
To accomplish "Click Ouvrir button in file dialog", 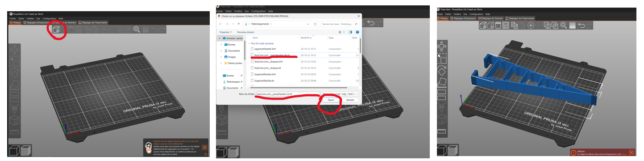I will pos(331,100).
